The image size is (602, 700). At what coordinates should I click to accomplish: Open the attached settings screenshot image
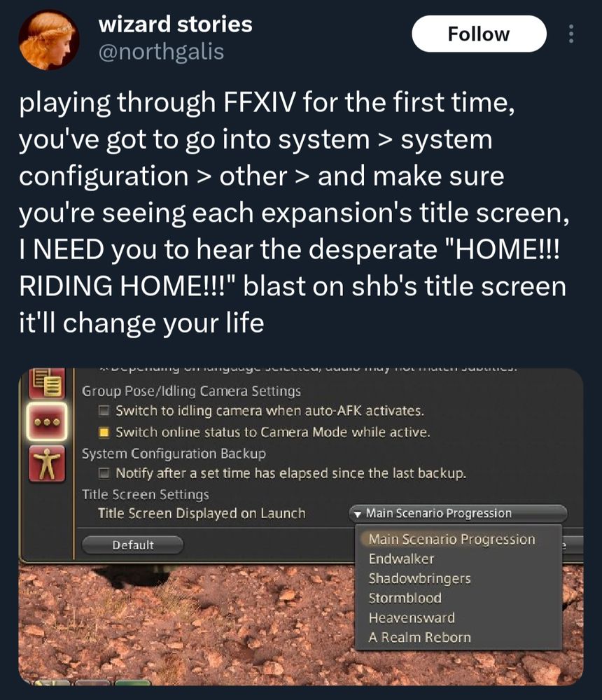300,527
